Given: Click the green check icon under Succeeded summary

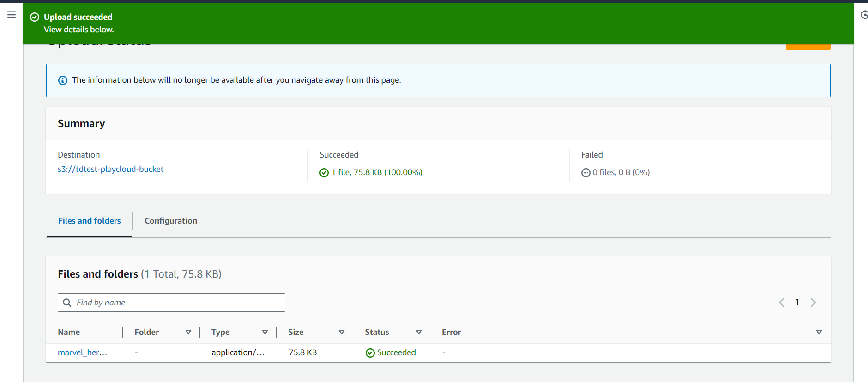Looking at the screenshot, I should (x=324, y=173).
